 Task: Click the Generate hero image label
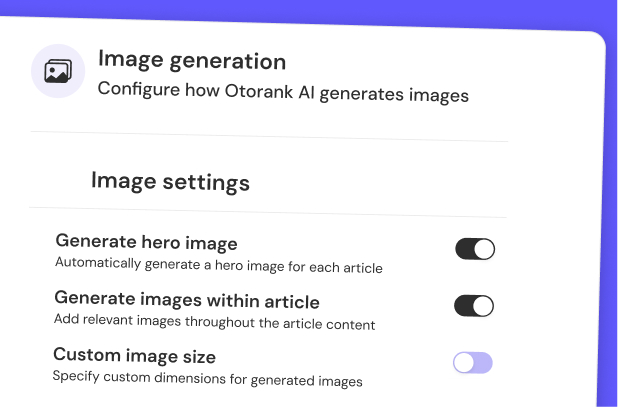(146, 242)
